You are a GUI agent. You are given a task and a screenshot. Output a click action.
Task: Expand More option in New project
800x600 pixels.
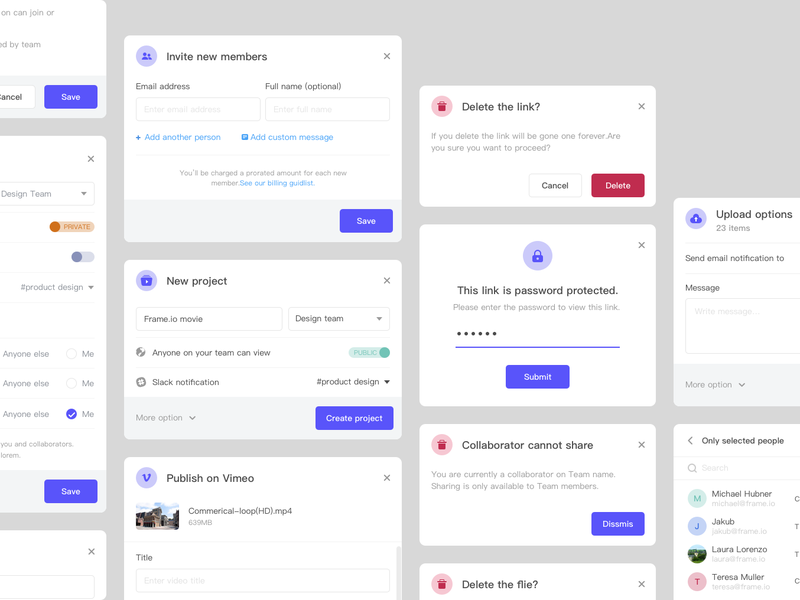pos(166,418)
